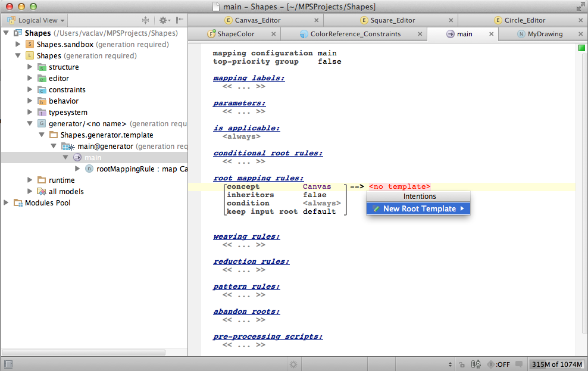Switch to the MyDrawing tab
Image resolution: width=588 pixels, height=371 pixels.
(544, 34)
